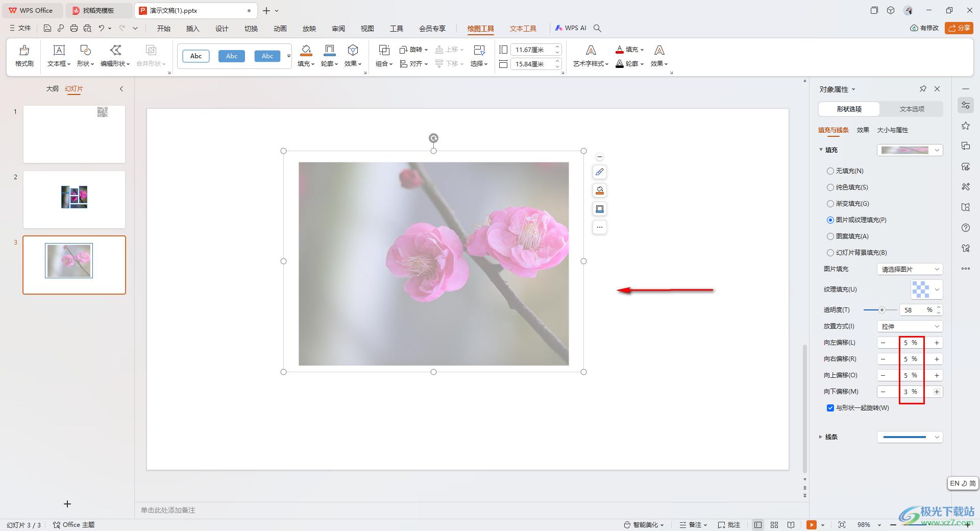The image size is (980, 531).
Task: Expand the Line (线条) section
Action: click(x=821, y=437)
